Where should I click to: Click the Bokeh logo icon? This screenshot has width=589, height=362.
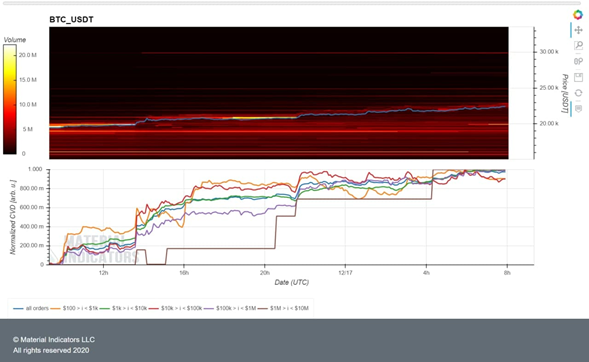pyautogui.click(x=578, y=15)
